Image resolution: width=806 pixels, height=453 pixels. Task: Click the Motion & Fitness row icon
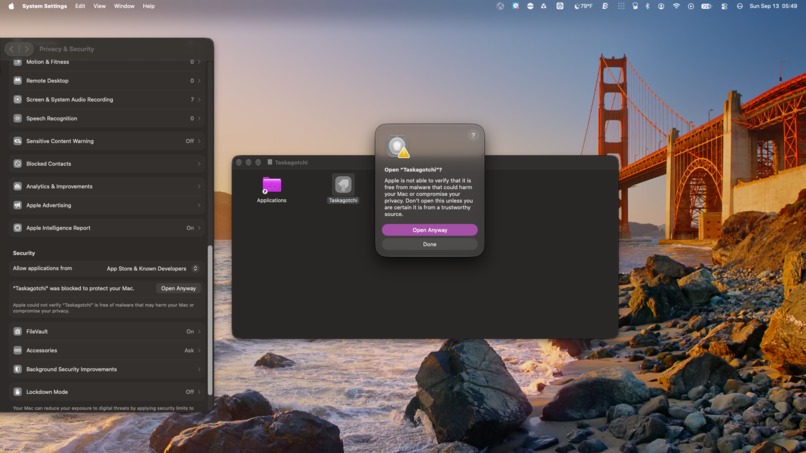[17, 62]
